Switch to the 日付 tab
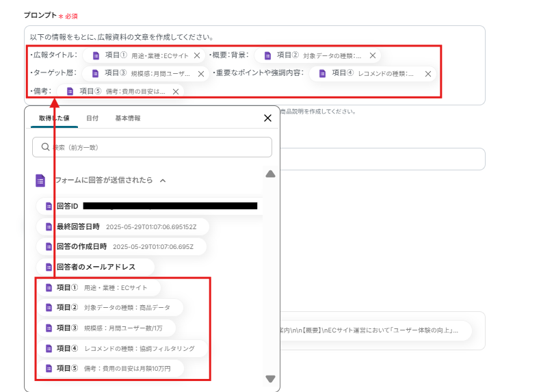The height and width of the screenshot is (392, 554). (x=92, y=118)
